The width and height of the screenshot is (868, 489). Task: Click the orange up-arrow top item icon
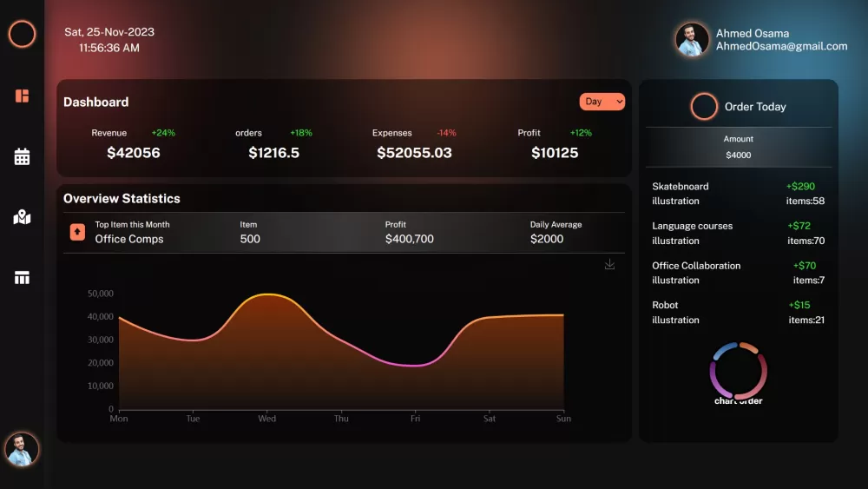click(x=77, y=232)
